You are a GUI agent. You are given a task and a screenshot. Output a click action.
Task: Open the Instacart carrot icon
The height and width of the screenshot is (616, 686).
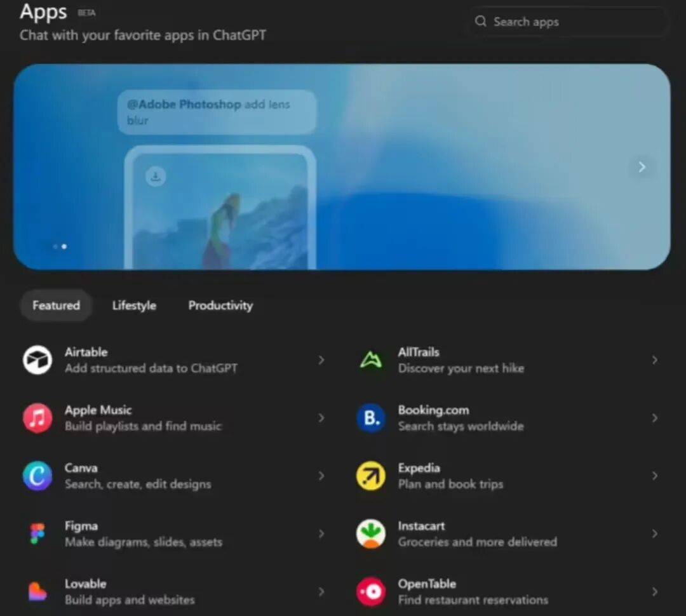tap(371, 534)
